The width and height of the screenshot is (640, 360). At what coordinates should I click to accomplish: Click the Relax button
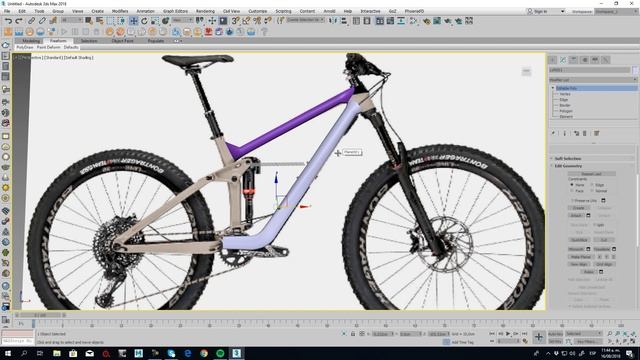pos(589,272)
